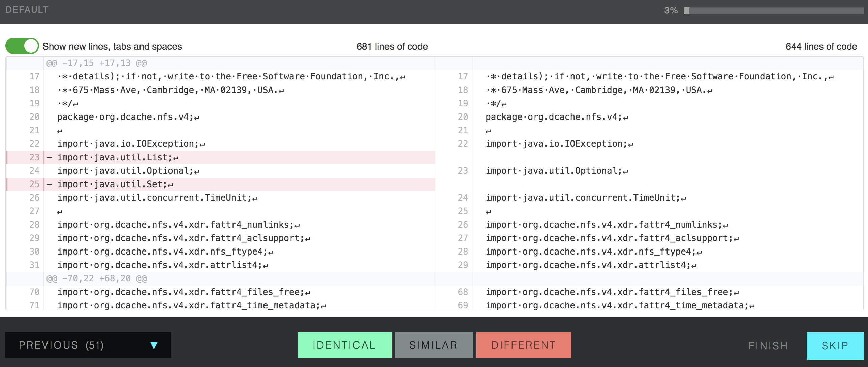Click the Finish link
Viewport: 868px width, 367px height.
(x=768, y=346)
